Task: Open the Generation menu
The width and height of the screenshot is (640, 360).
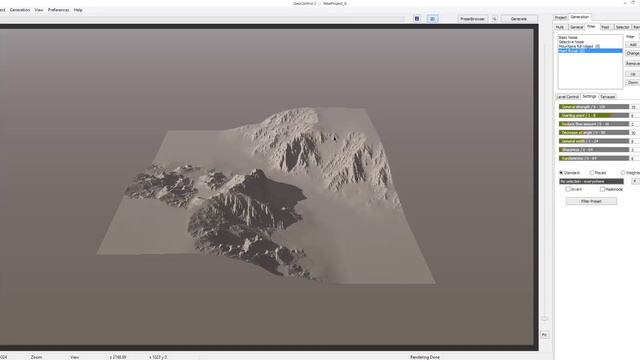Action: pyautogui.click(x=20, y=10)
